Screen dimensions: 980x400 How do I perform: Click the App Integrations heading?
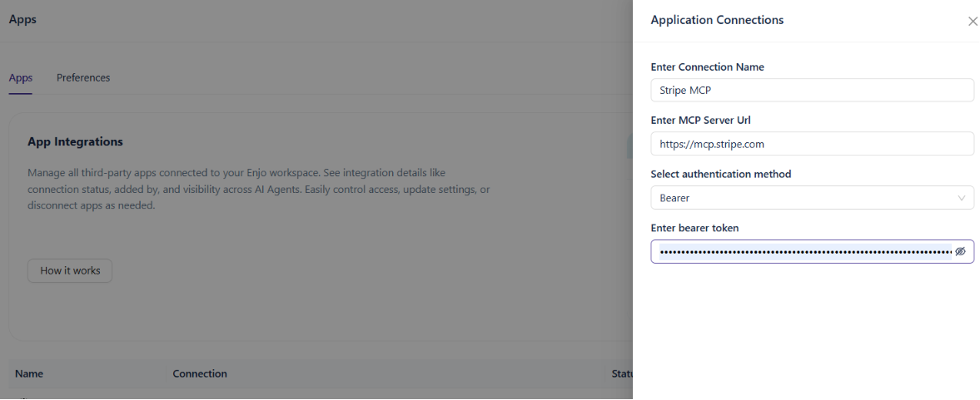[x=75, y=141]
